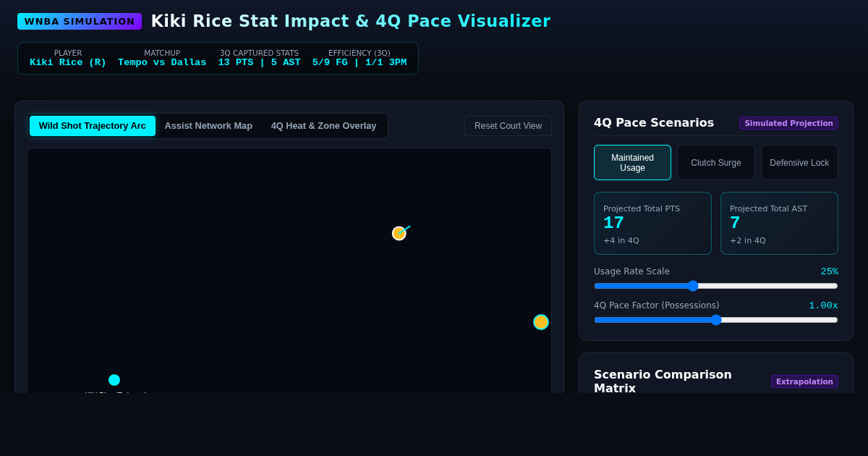Click the WNBA SIMULATION badge
This screenshot has width=868, height=456.
pos(80,22)
